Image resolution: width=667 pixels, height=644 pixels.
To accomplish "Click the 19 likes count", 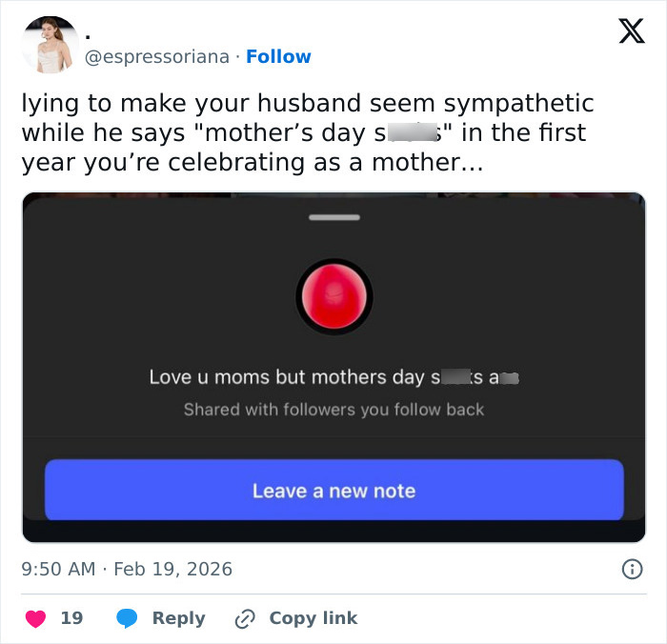I will point(71,618).
